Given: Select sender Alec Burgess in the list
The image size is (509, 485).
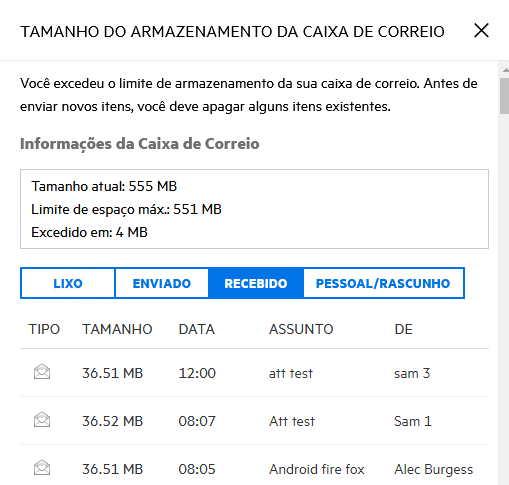Looking at the screenshot, I should tap(433, 469).
